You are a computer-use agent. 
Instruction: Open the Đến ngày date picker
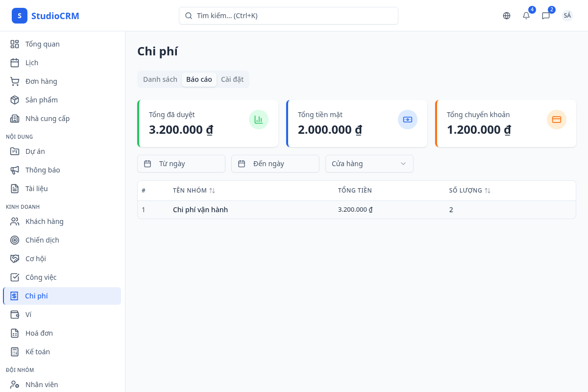click(275, 164)
